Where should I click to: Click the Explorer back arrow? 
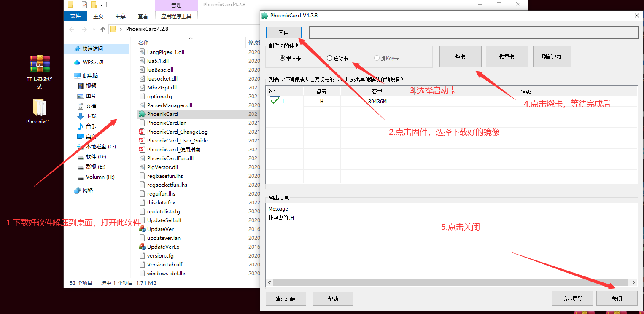[72, 30]
